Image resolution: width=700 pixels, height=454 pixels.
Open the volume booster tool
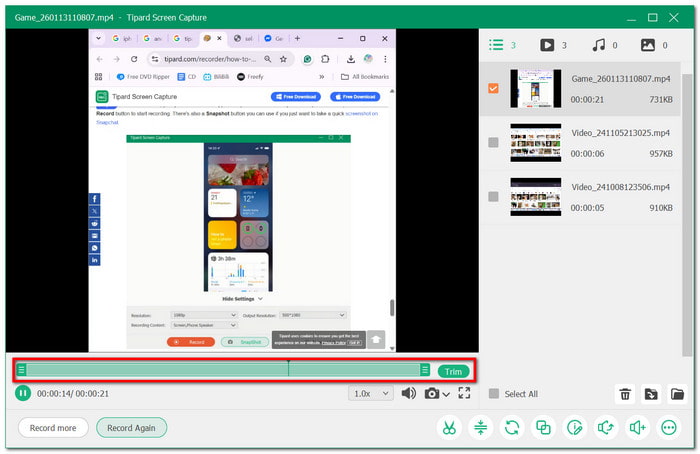pos(637,427)
